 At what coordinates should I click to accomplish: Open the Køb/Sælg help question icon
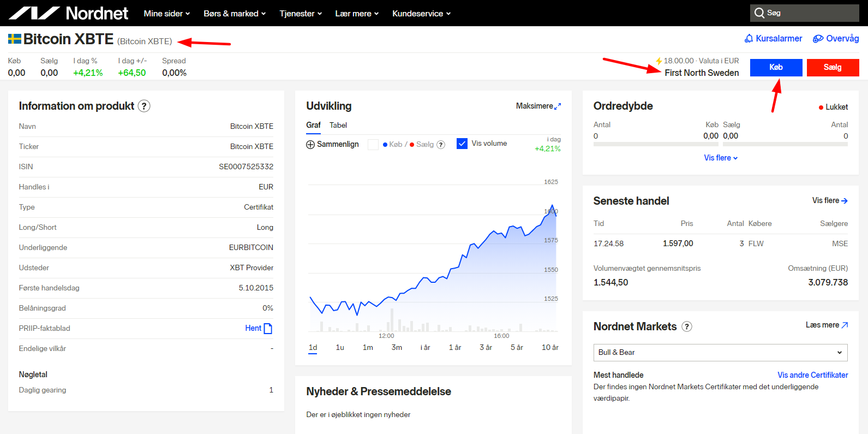tap(441, 145)
